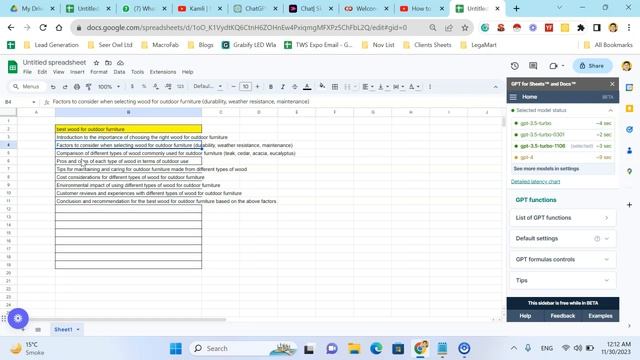Click the sidebar Feedback button

tap(562, 316)
